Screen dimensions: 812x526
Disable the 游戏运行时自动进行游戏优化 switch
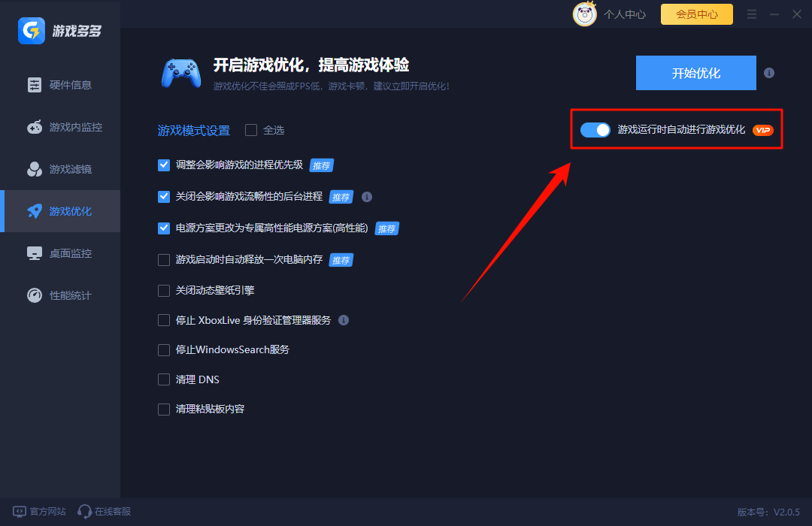click(x=595, y=130)
